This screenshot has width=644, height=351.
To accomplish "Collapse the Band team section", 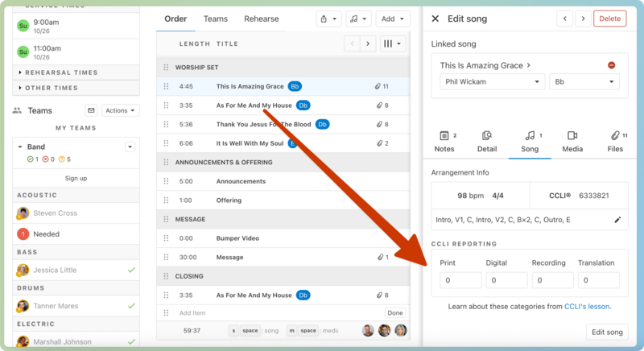I will [19, 147].
